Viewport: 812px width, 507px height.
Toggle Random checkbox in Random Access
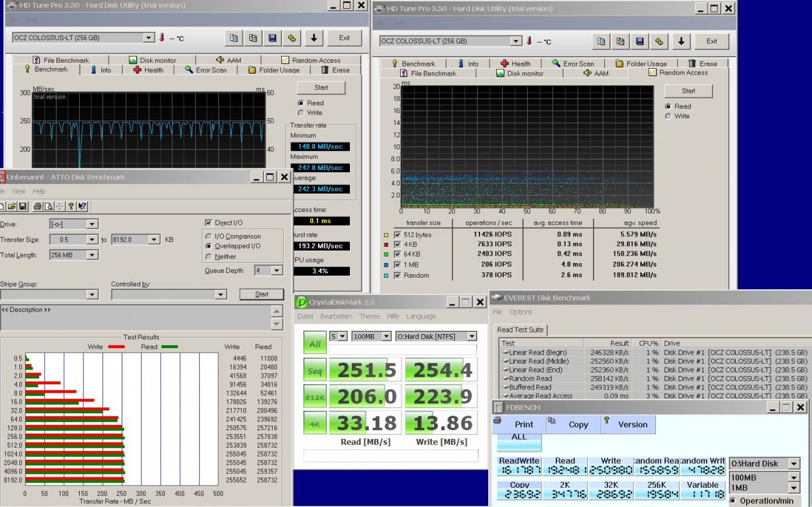[397, 275]
